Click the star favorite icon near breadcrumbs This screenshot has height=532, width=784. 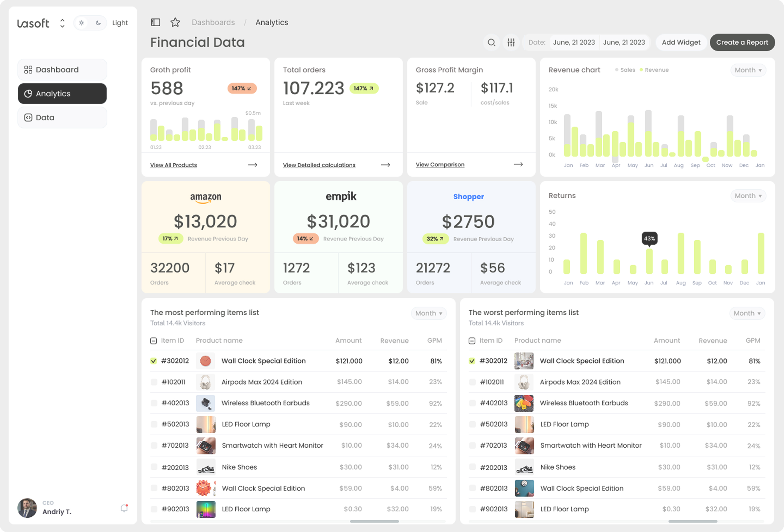175,22
